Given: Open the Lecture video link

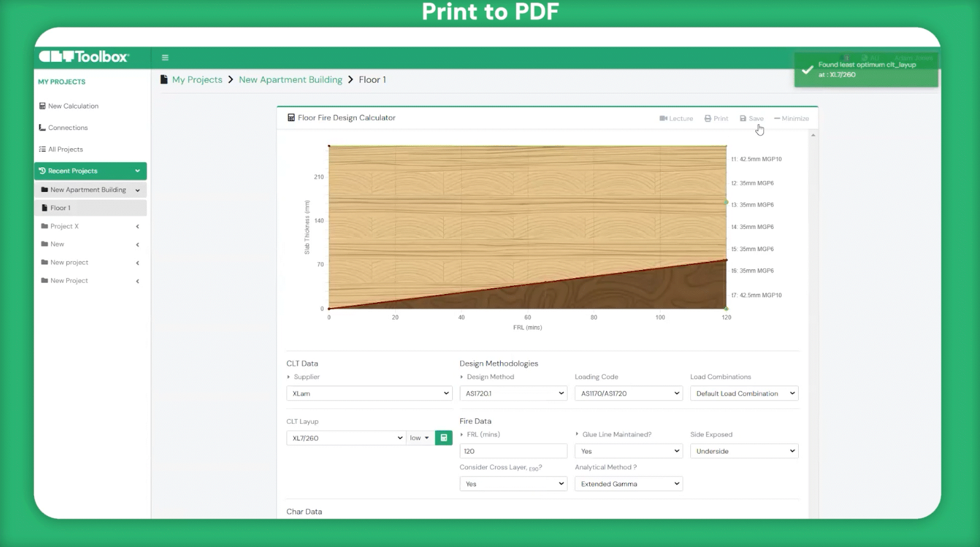Looking at the screenshot, I should pos(676,119).
